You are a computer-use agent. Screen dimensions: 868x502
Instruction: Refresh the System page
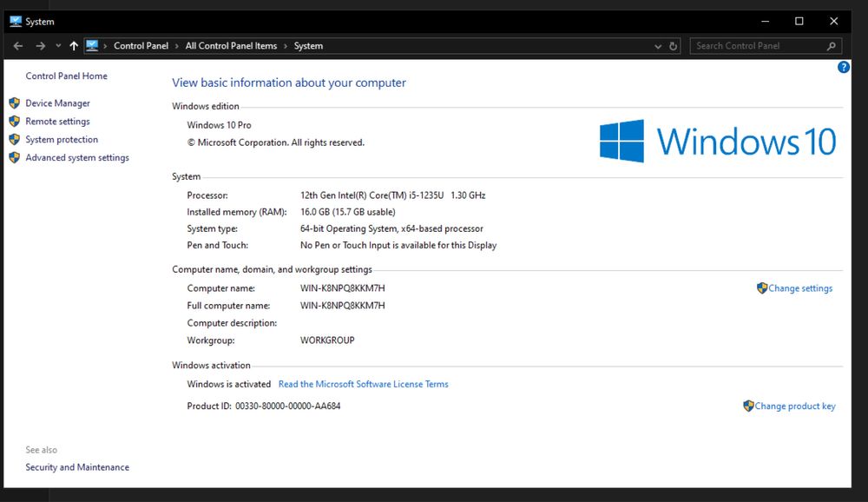[x=674, y=46]
